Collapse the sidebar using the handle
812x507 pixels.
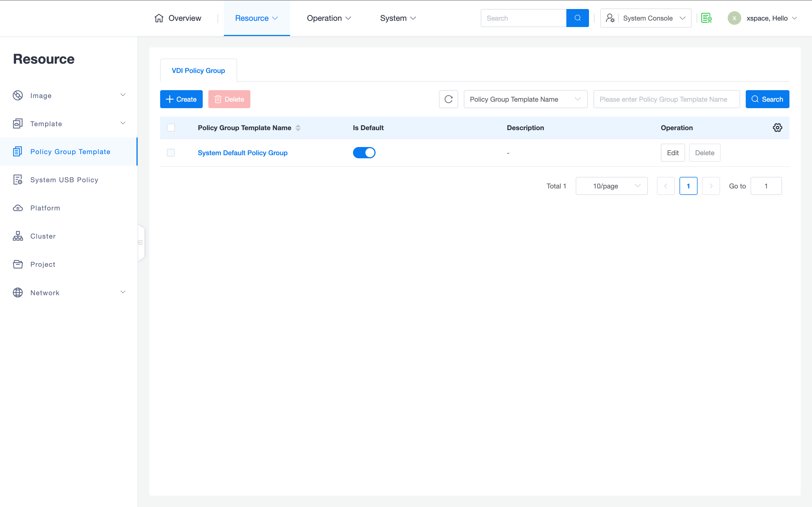point(141,243)
